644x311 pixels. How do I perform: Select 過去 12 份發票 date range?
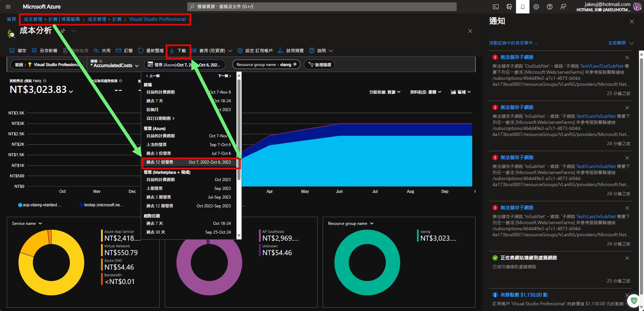[189, 162]
